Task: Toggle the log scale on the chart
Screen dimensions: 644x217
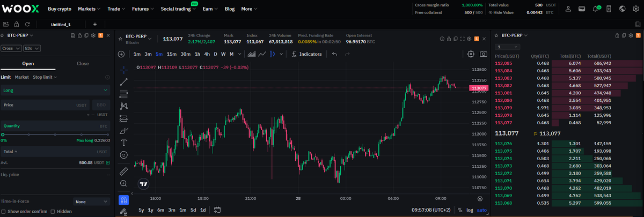Action: (x=470, y=210)
